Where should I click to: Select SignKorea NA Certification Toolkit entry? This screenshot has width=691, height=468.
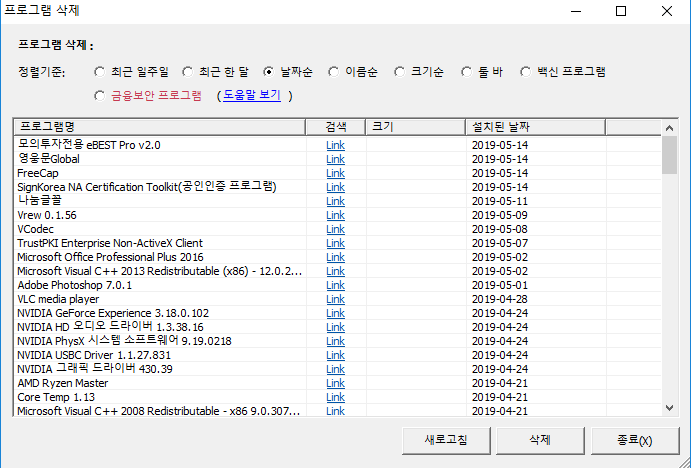[x=147, y=187]
